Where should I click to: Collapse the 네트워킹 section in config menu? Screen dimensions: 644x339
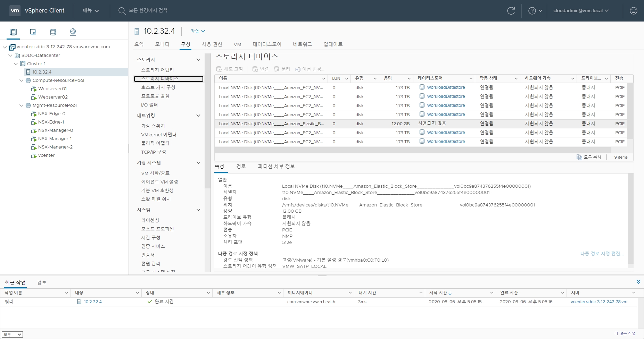[198, 116]
